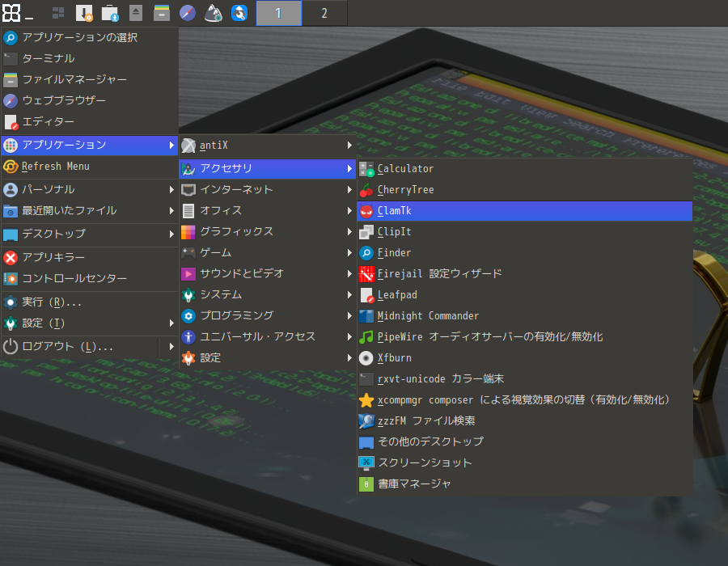This screenshot has width=728, height=566.
Task: Click the ClipIt clipboard icon
Action: (x=366, y=232)
